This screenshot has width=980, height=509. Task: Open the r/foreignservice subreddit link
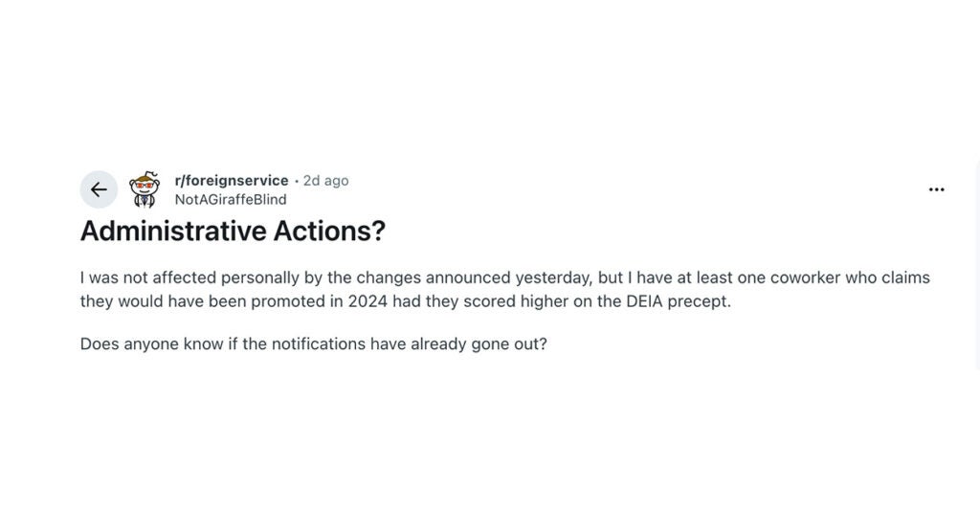click(231, 180)
